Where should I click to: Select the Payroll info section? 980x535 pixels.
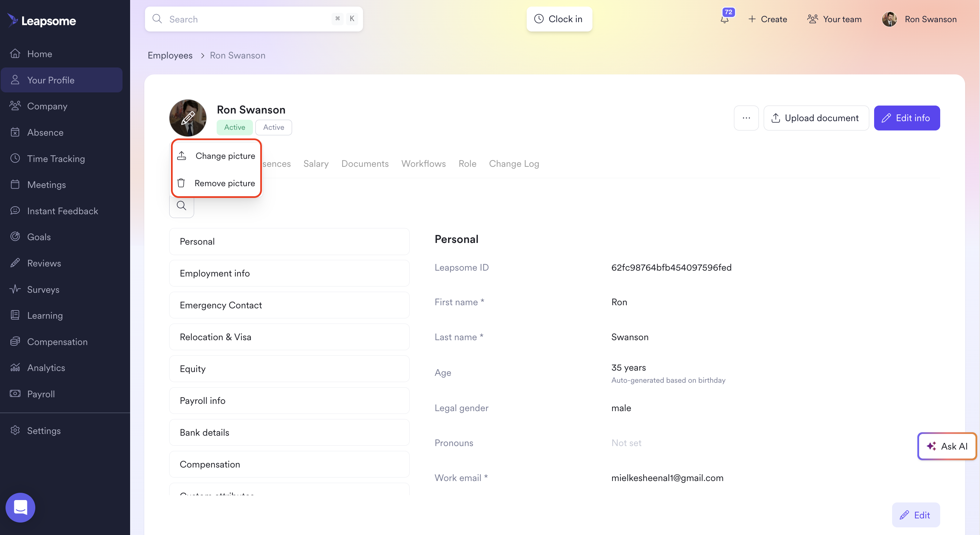pos(289,401)
